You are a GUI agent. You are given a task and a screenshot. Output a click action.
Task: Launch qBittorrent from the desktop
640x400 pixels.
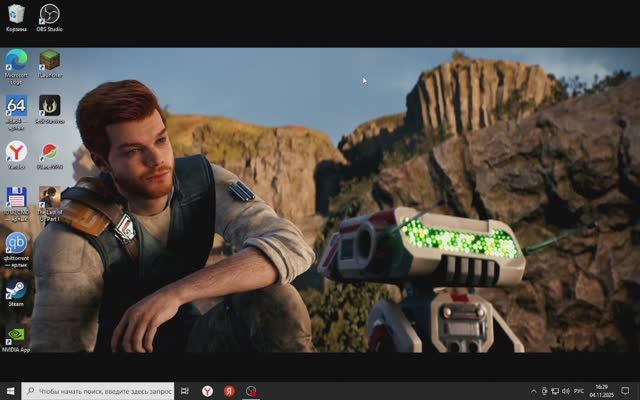16,250
